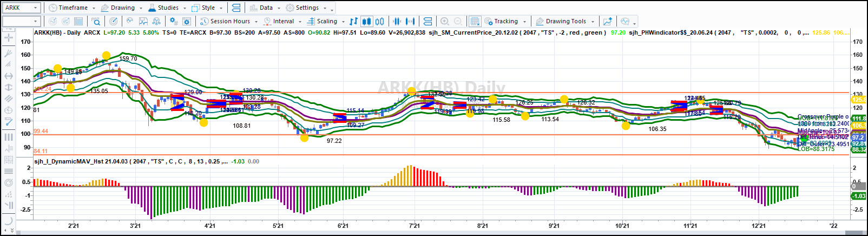Click the 97.22 price low label
The width and height of the screenshot is (868, 236).
click(x=334, y=141)
